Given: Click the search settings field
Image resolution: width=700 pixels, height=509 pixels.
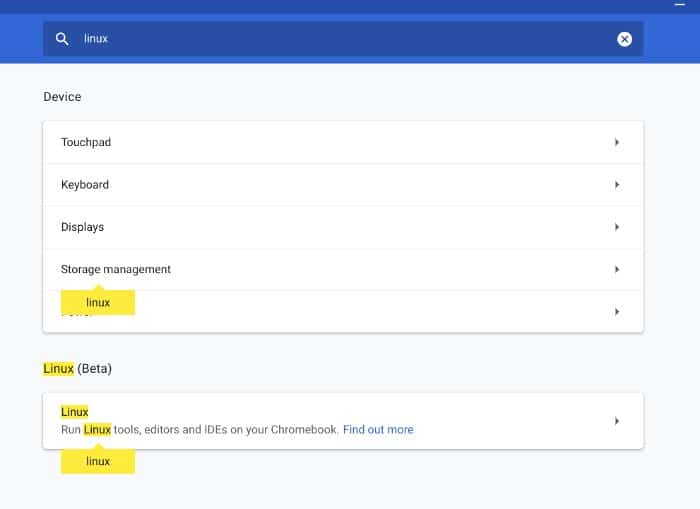Looking at the screenshot, I should click(340, 39).
